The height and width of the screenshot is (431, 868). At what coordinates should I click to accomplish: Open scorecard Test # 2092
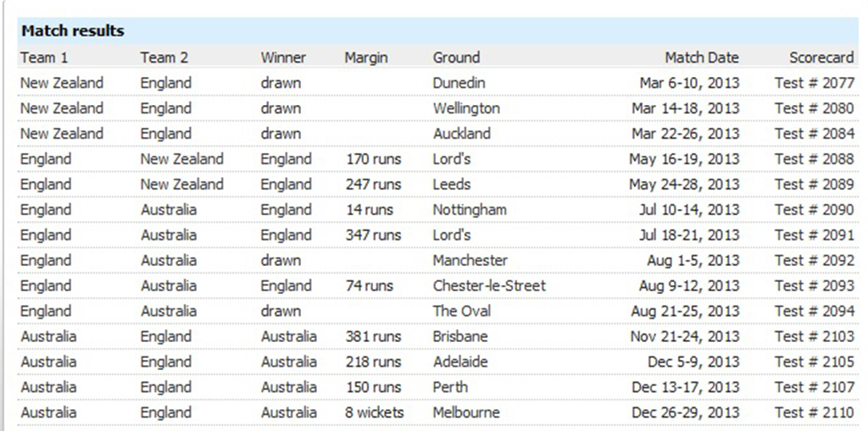(x=815, y=261)
